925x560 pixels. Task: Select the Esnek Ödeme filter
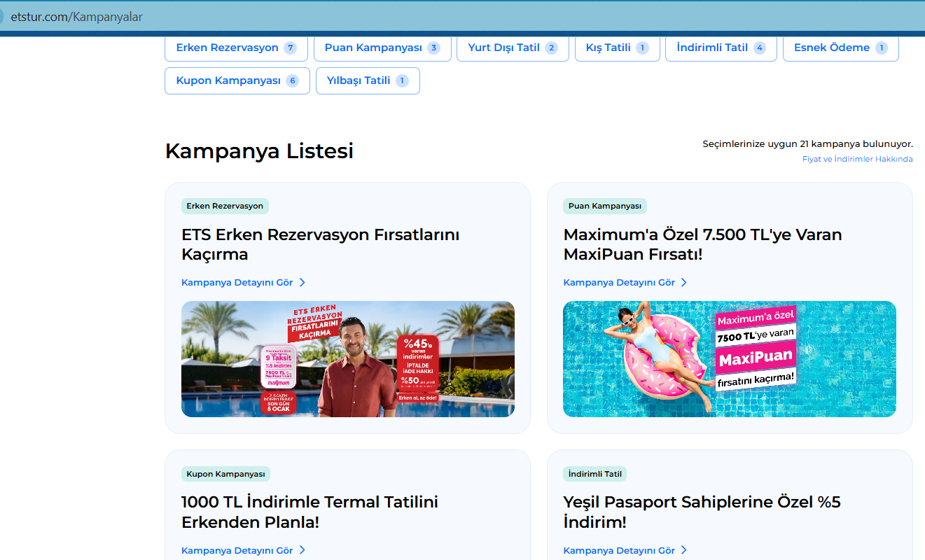click(x=840, y=48)
